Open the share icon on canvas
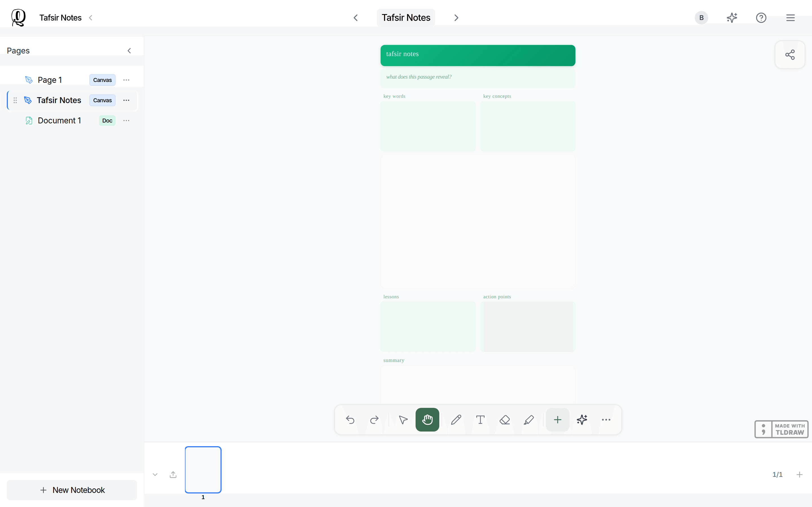 pos(790,55)
